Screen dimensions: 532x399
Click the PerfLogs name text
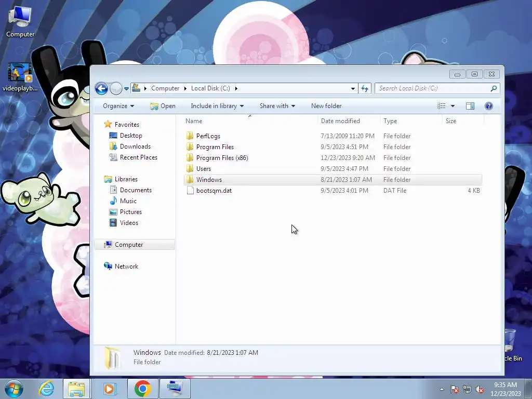(208, 136)
